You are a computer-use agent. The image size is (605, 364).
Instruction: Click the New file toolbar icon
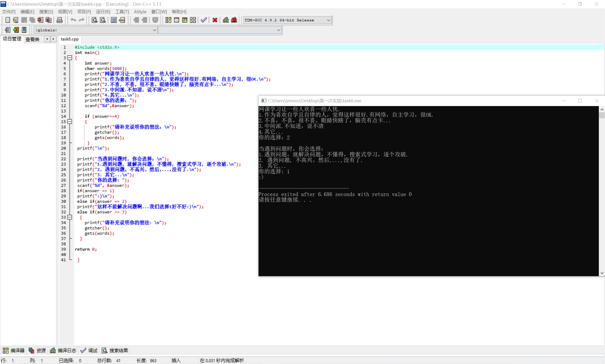pyautogui.click(x=8, y=20)
